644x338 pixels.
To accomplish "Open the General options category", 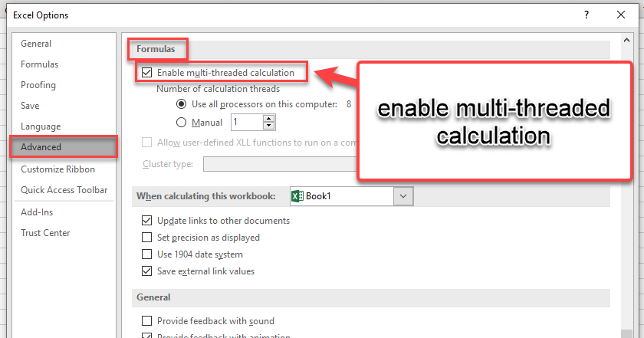I will (36, 44).
